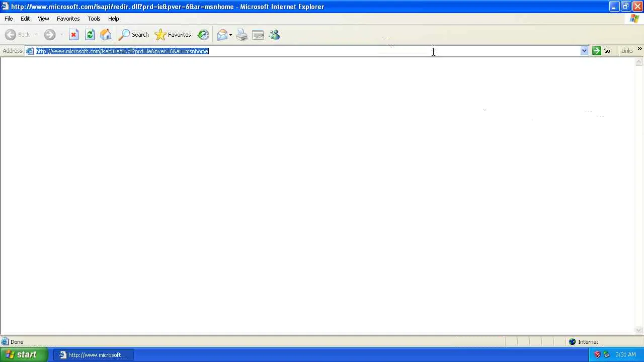This screenshot has width=644, height=362.
Task: Go back with the Back toolbar button
Action: click(18, 35)
